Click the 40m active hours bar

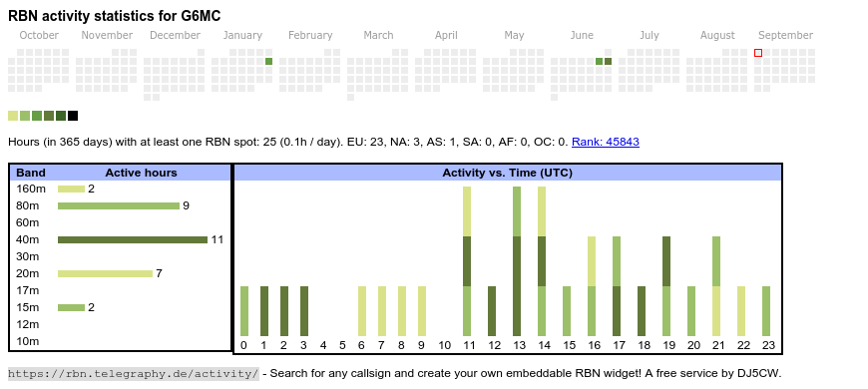pos(133,239)
